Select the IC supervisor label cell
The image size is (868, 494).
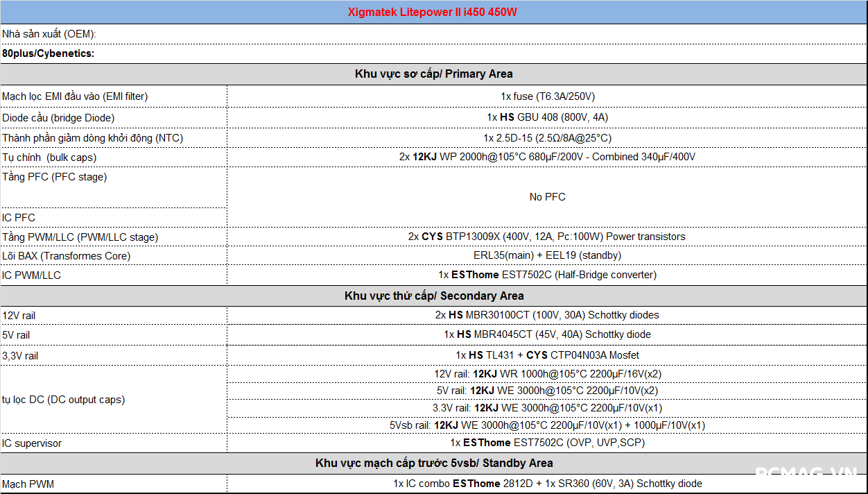(114, 443)
